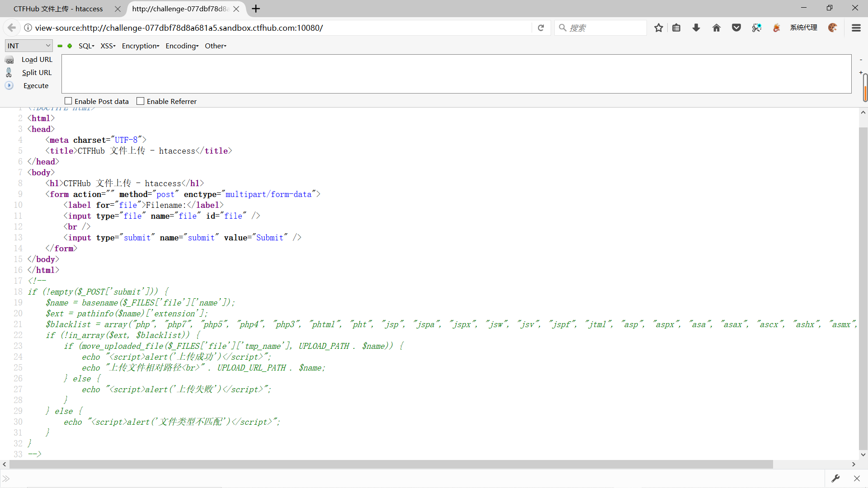This screenshot has width=868, height=488.
Task: Click the Execute button
Action: pos(36,86)
